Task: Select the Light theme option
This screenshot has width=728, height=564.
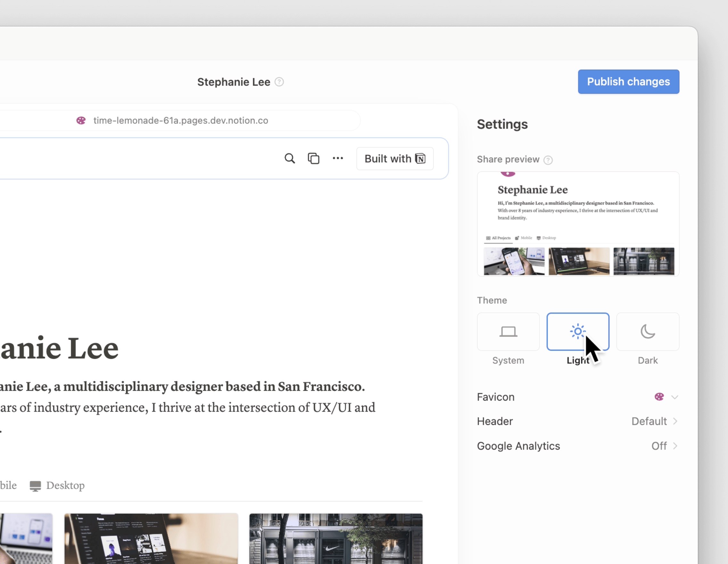Action: (578, 332)
